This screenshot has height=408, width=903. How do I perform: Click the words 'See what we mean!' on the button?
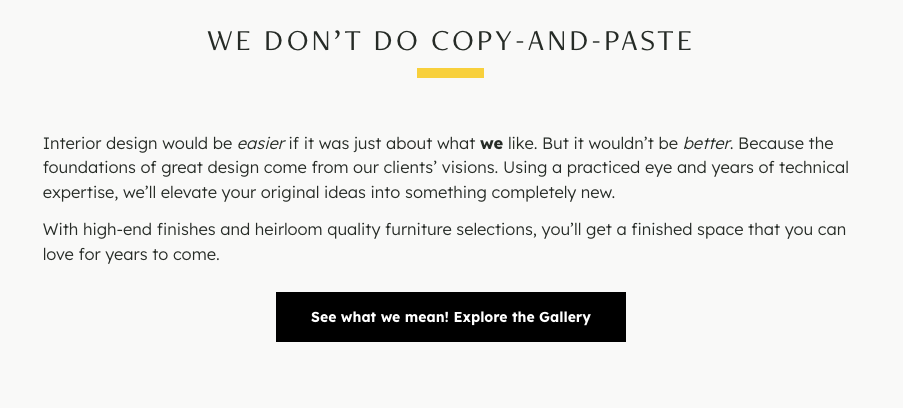[380, 318]
